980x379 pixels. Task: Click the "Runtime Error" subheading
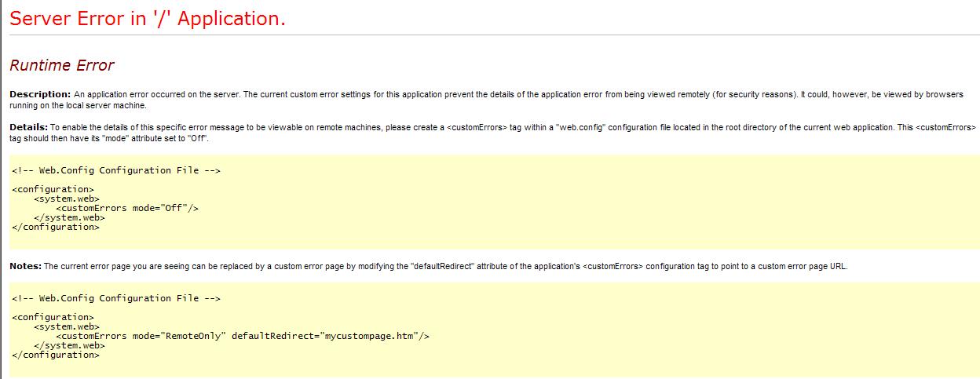pos(62,66)
